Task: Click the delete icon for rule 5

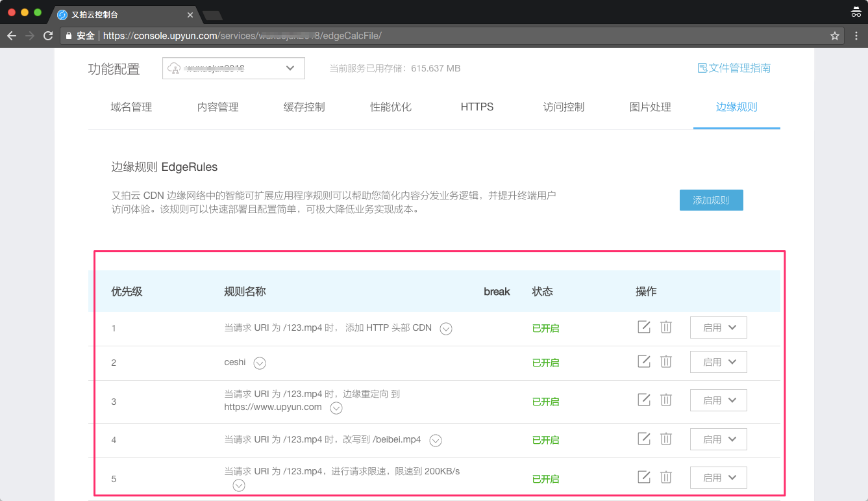Action: pyautogui.click(x=666, y=477)
